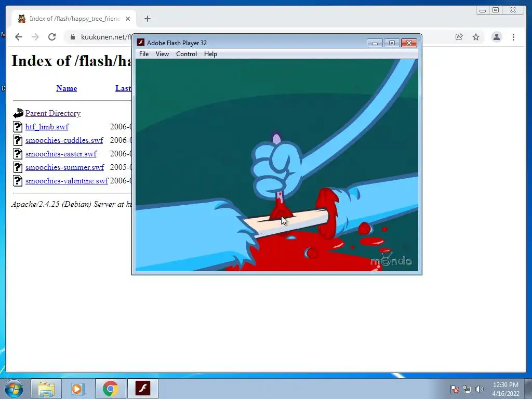Sort listing by Name column
Viewport: 532px width, 399px height.
pos(66,88)
